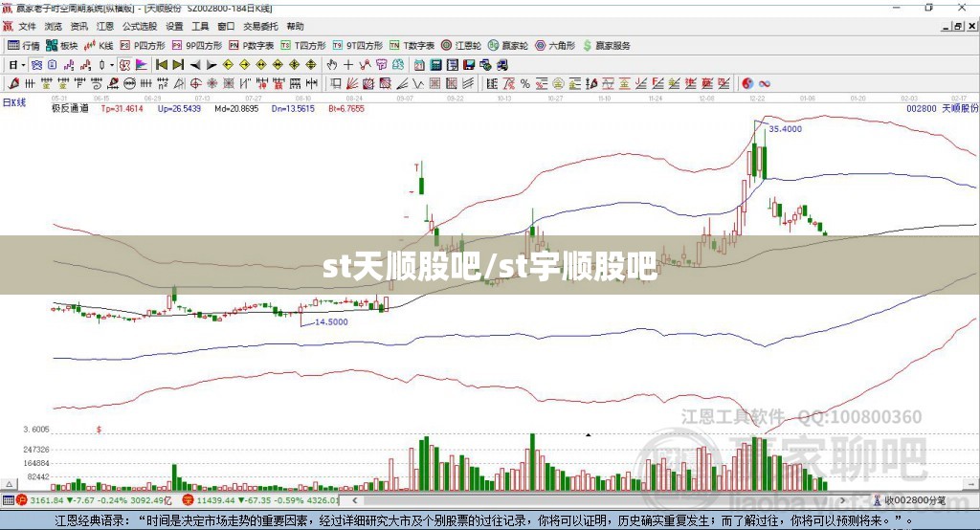Select the hand pan tool
980x530 pixels.
(331, 64)
